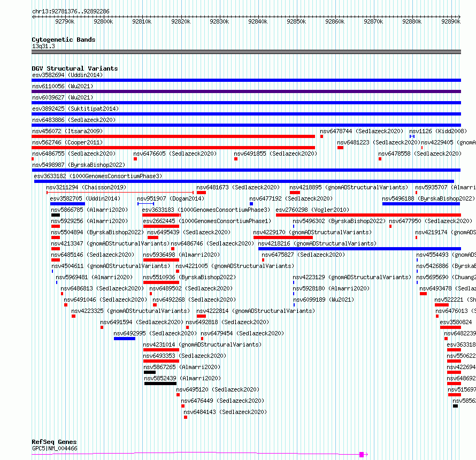The height and width of the screenshot is (460, 476).
Task: Select nsv6486746 (Sedlazeck2020) label
Action: click(x=212, y=243)
